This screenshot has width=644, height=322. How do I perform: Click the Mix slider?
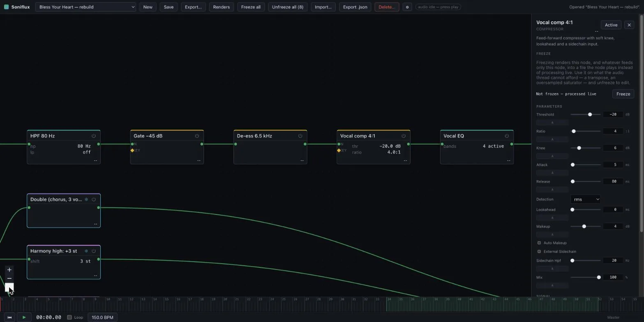[586, 277]
